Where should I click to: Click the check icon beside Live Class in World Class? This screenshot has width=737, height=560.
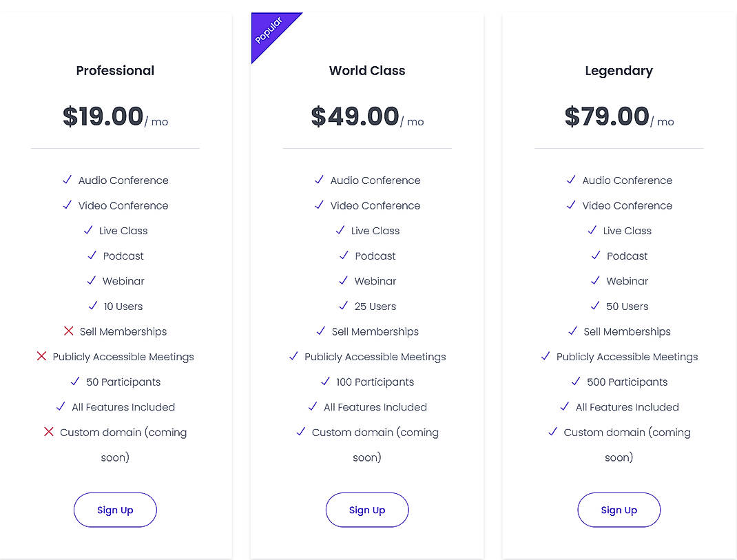(x=340, y=230)
